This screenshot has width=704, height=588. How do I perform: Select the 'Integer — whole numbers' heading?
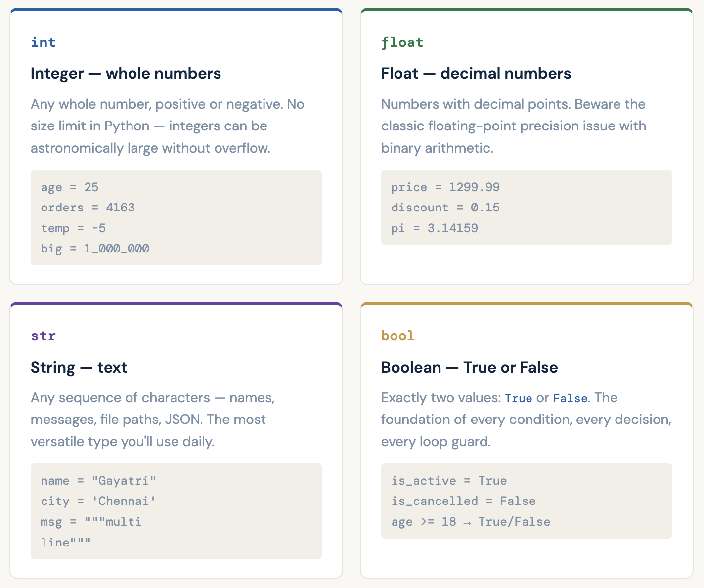pyautogui.click(x=126, y=73)
